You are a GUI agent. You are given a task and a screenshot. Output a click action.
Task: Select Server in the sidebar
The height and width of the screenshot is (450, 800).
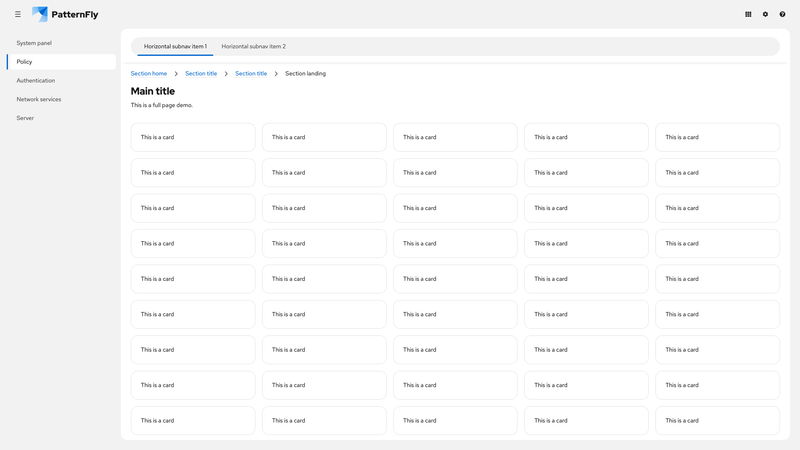click(x=61, y=118)
